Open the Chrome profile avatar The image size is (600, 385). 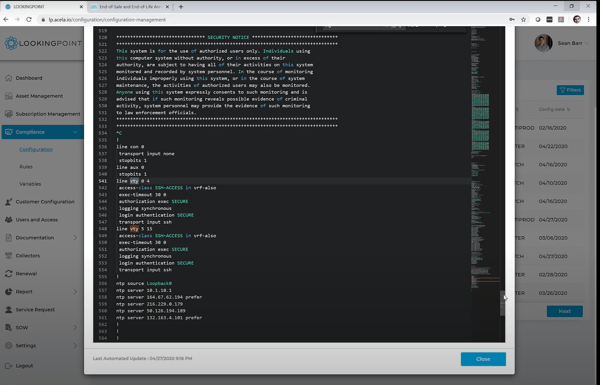click(x=577, y=20)
